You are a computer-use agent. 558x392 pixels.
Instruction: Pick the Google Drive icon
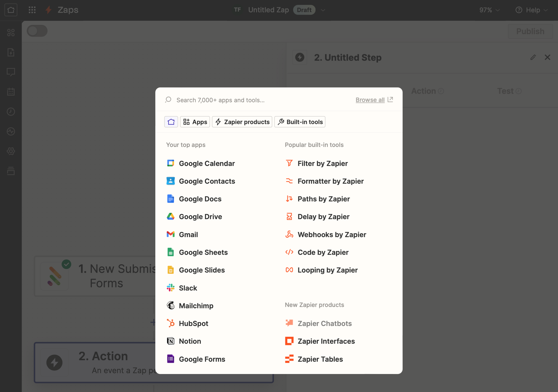(x=170, y=217)
